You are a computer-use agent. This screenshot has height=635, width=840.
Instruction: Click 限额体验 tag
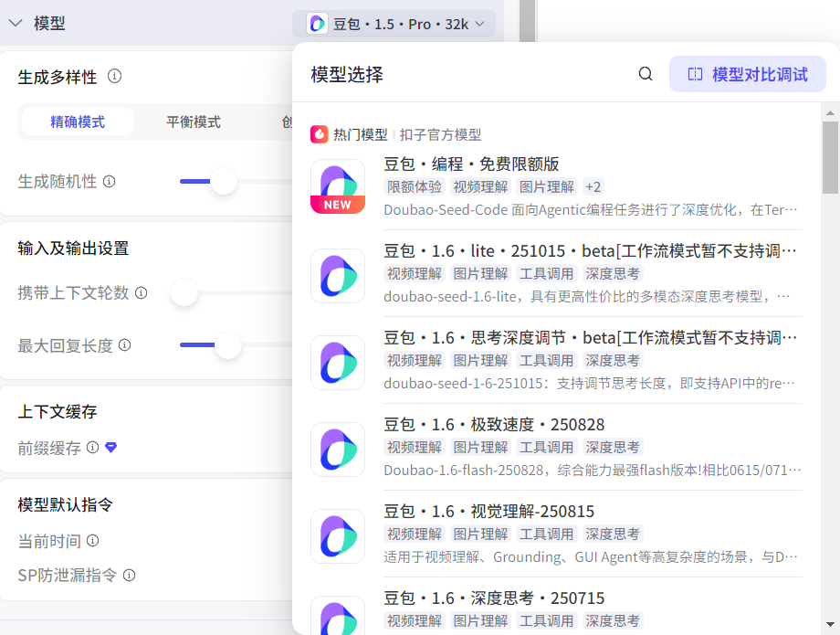pyautogui.click(x=415, y=187)
